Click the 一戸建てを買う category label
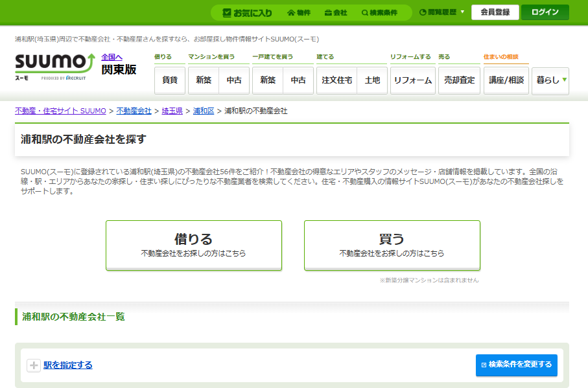This screenshot has height=388, width=588. [273, 57]
